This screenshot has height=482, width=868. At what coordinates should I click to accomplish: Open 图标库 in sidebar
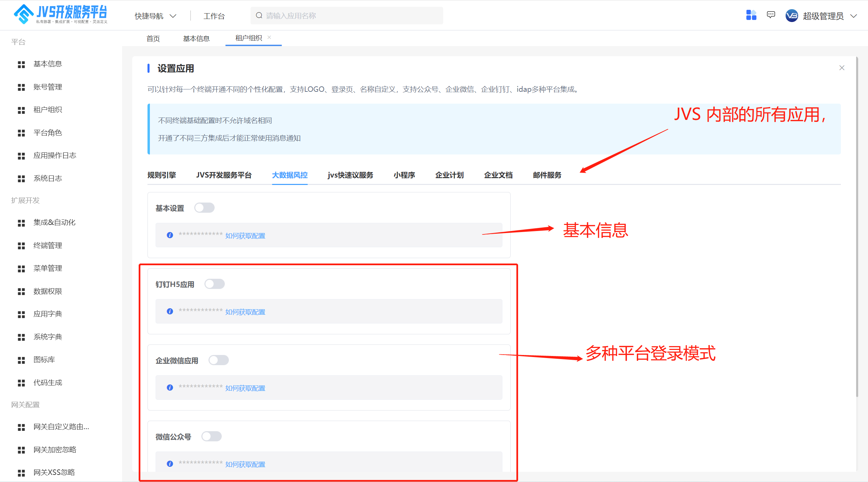point(44,360)
